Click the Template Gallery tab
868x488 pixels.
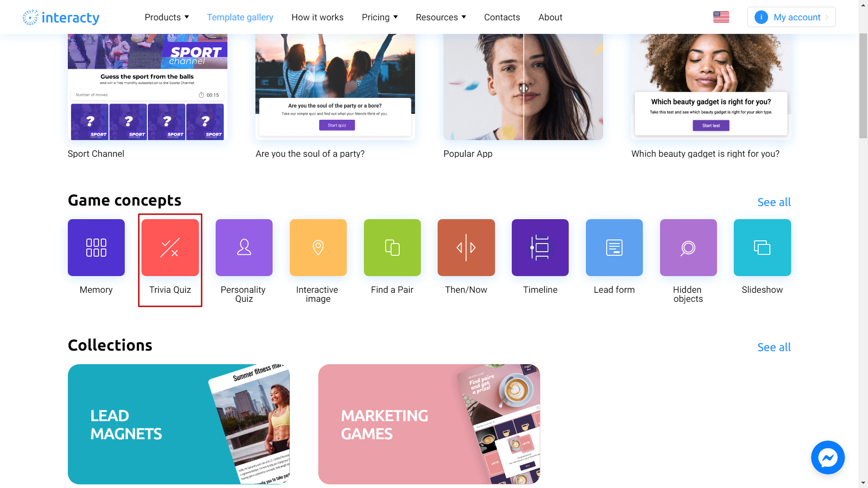pos(240,17)
